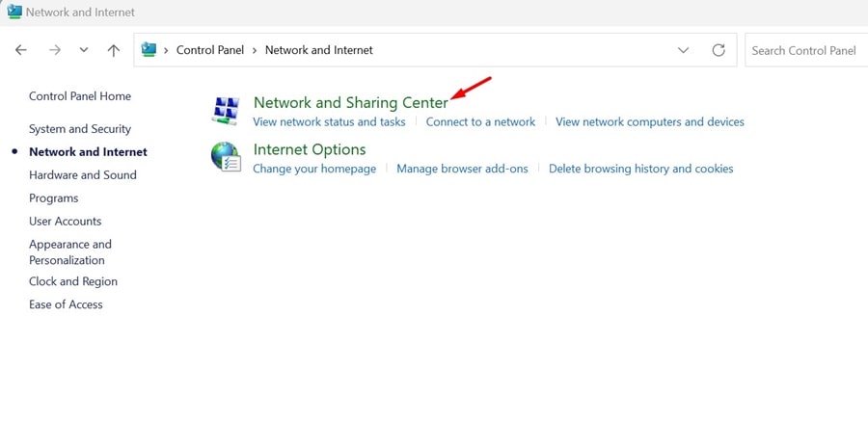Image resolution: width=868 pixels, height=448 pixels.
Task: Open the Network and Sharing Center heading
Action: point(350,103)
